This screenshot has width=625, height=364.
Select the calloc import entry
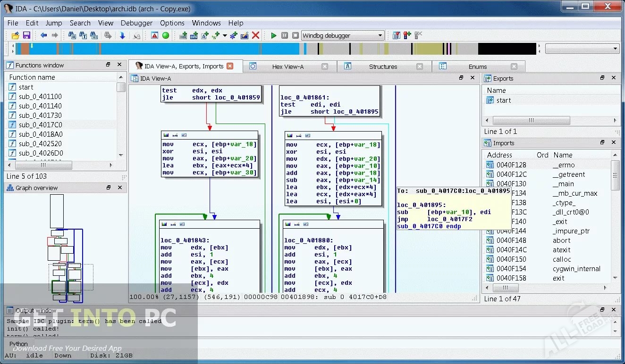point(562,259)
